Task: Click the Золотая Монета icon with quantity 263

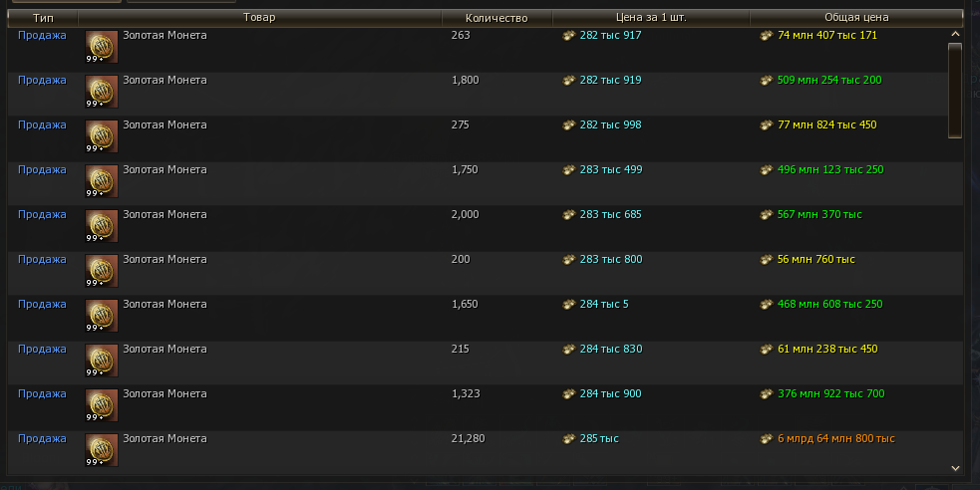Action: click(102, 47)
